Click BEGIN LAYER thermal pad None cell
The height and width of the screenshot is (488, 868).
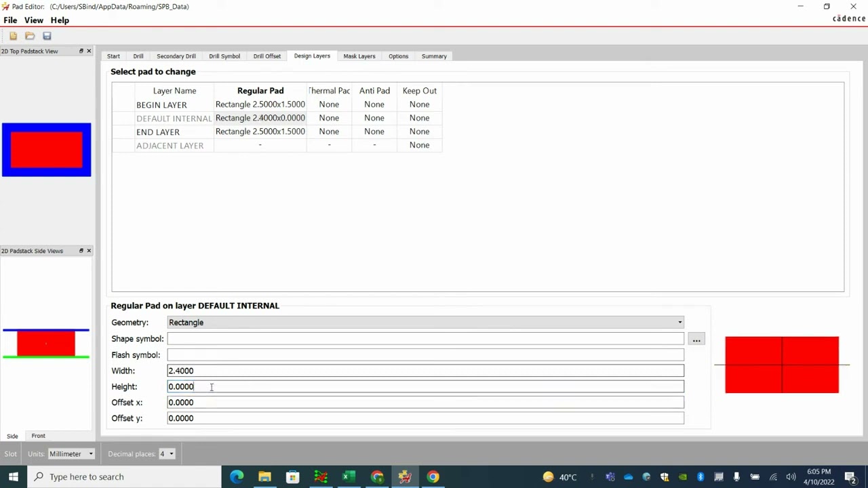pos(329,104)
